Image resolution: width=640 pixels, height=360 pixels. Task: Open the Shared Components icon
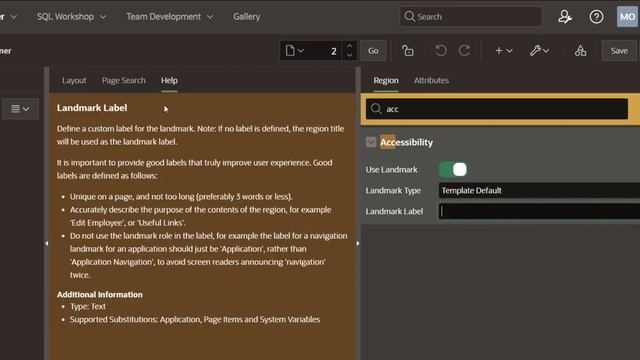click(580, 51)
